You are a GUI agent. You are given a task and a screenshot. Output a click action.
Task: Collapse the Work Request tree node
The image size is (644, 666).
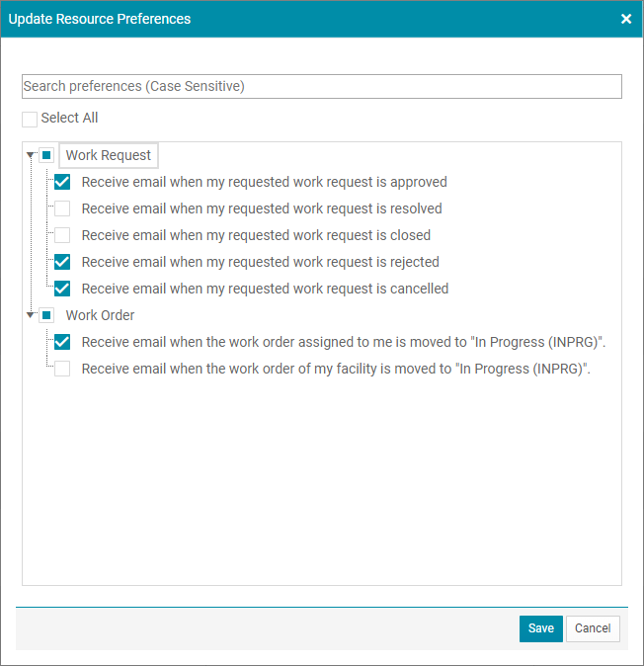(31, 155)
